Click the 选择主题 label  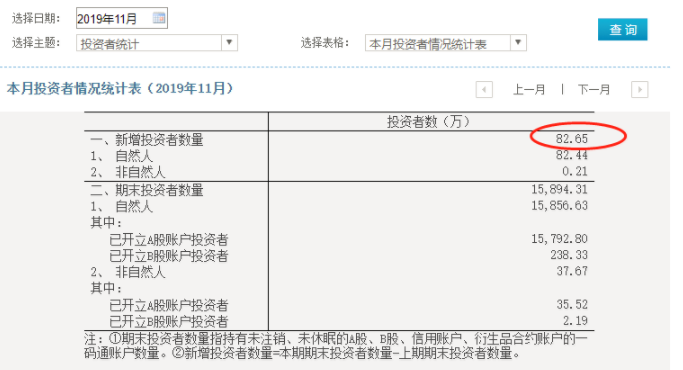coord(36,43)
